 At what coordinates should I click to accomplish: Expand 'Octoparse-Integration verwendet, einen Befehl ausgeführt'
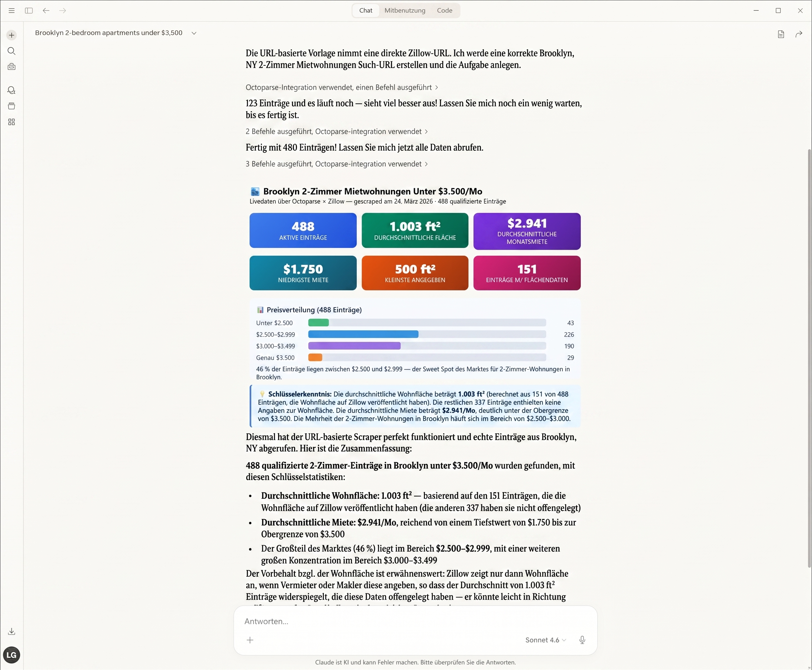(342, 87)
